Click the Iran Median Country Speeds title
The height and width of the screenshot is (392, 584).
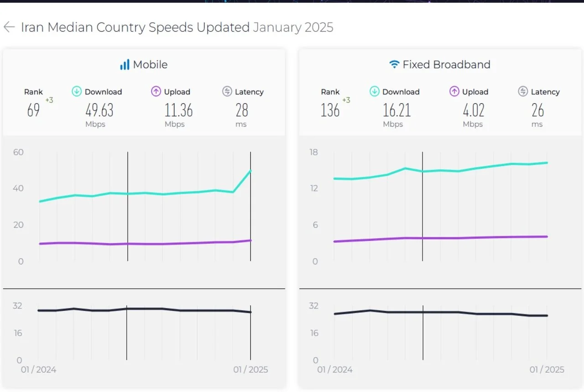(x=135, y=27)
